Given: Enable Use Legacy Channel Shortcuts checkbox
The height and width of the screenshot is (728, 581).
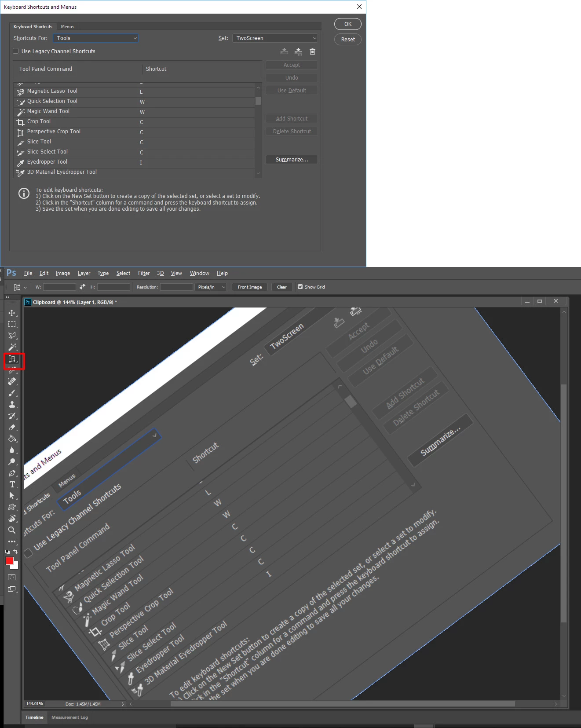Looking at the screenshot, I should pos(16,51).
